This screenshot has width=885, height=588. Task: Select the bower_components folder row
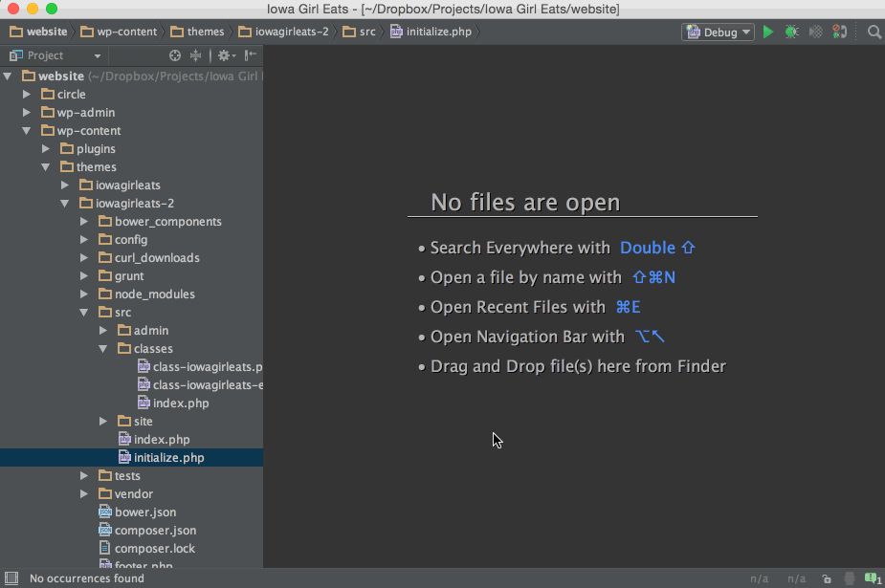(x=131, y=222)
